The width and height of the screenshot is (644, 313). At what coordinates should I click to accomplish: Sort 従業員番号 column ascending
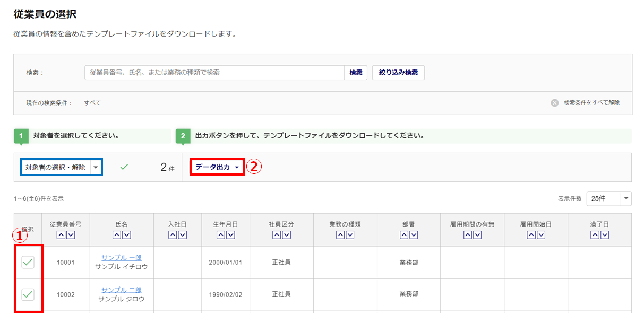tap(61, 235)
